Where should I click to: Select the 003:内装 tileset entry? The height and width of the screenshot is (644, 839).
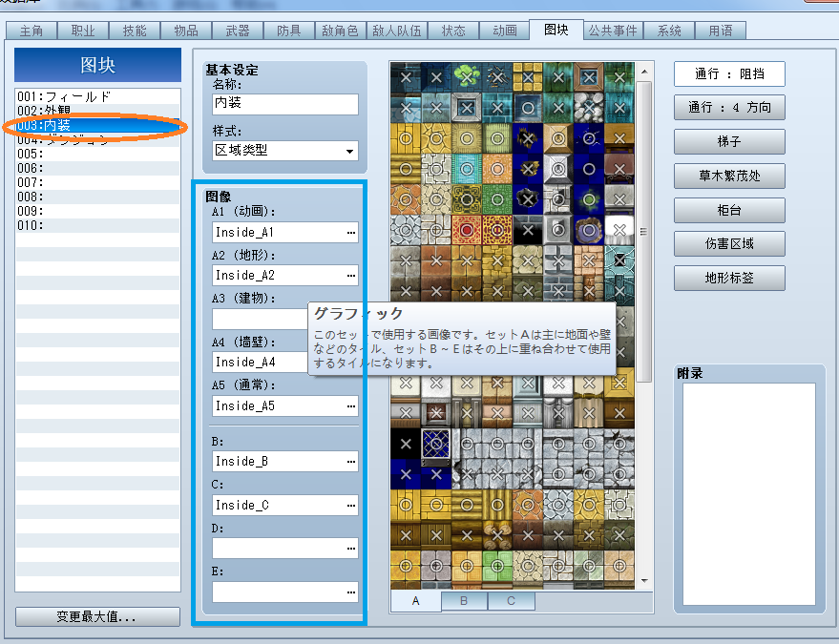(x=97, y=126)
